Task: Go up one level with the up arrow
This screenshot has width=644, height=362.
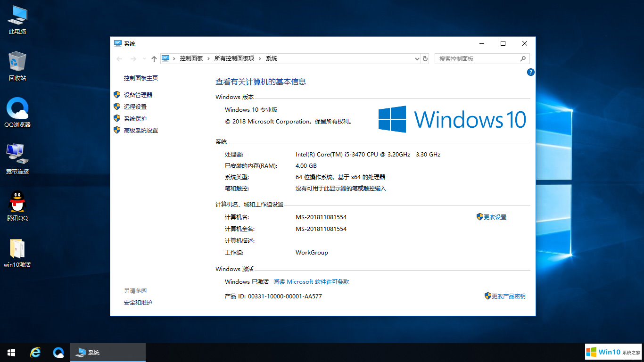Action: 154,58
